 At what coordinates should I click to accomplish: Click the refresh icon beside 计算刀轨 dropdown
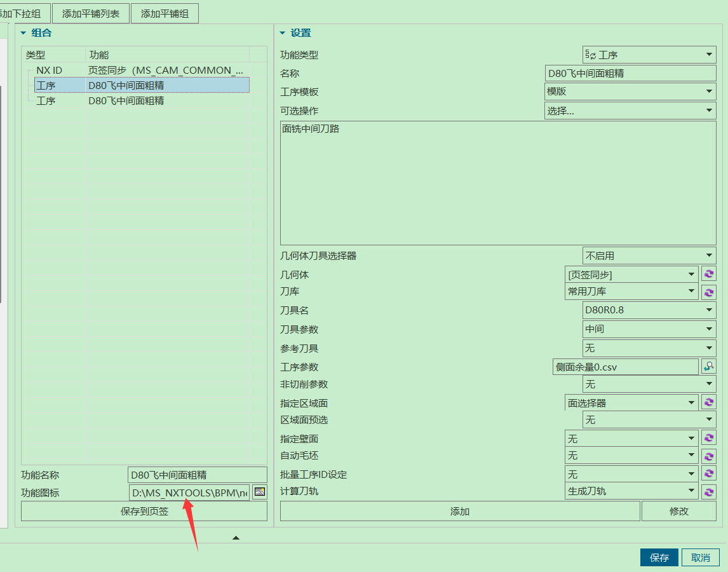click(x=708, y=492)
